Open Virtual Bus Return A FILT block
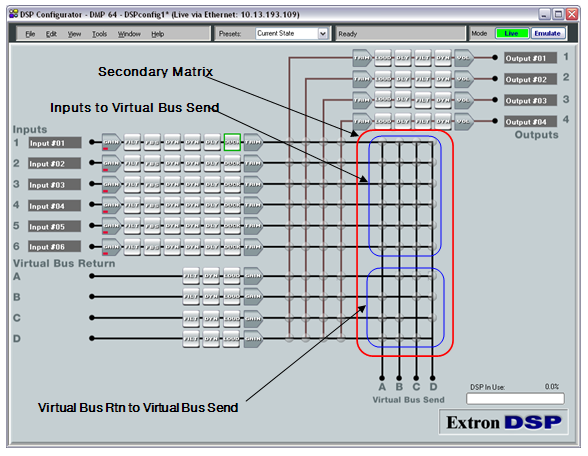 pos(191,276)
